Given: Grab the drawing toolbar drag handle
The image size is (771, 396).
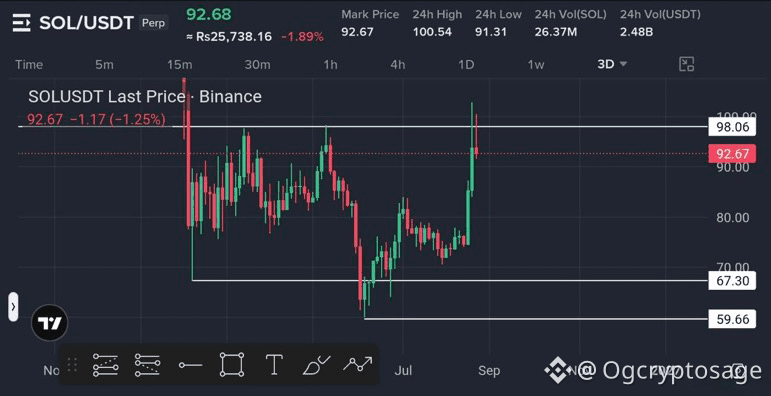Looking at the screenshot, I should [72, 365].
